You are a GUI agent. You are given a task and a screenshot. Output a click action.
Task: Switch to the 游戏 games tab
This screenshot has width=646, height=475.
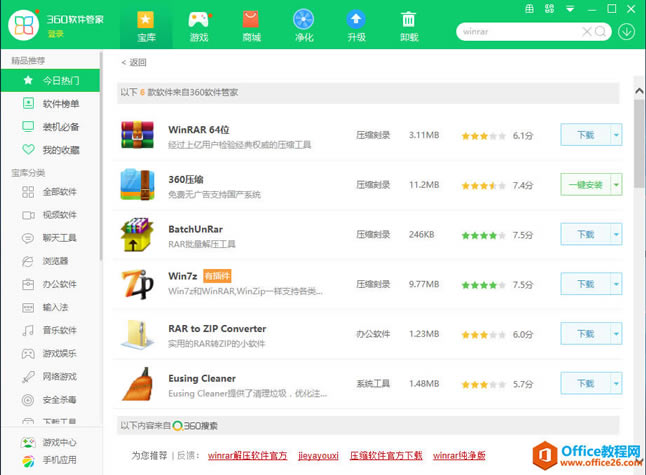[x=199, y=26]
